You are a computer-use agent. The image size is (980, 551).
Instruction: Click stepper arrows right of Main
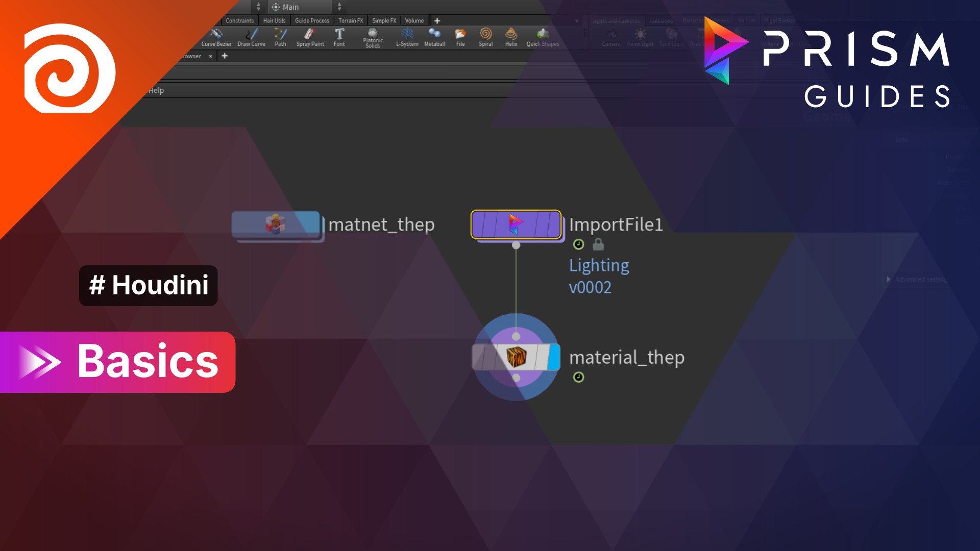339,7
